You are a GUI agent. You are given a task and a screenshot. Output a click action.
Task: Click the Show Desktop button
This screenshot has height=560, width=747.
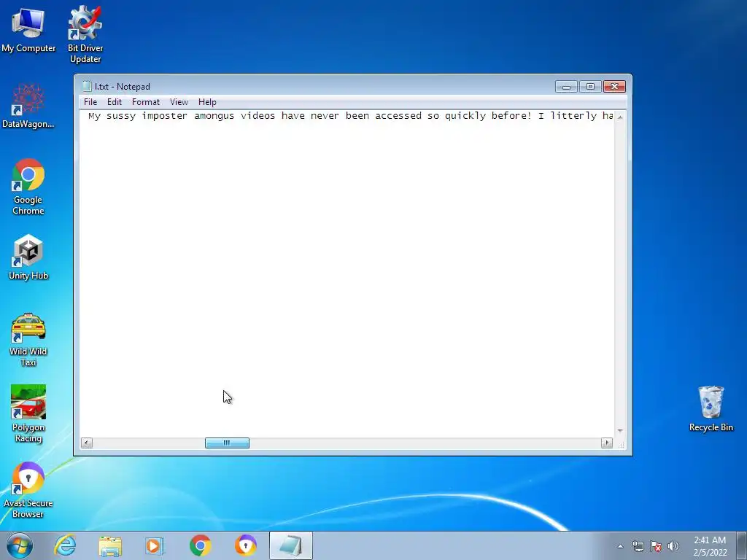point(742,545)
